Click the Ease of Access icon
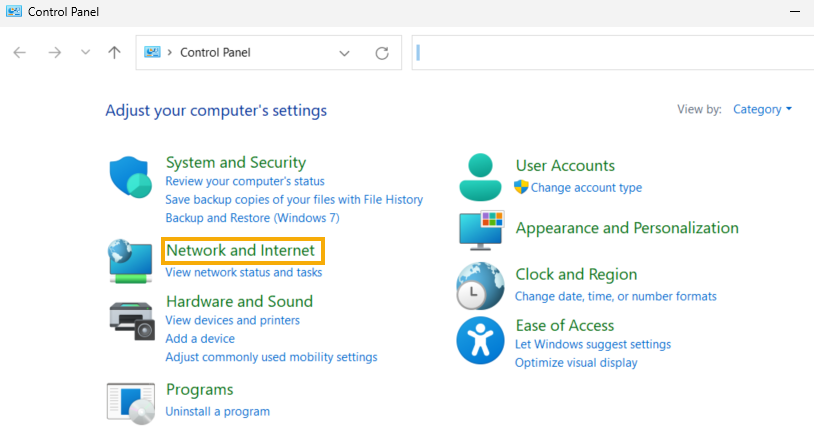Viewport: 814px width, 440px height. tap(480, 340)
